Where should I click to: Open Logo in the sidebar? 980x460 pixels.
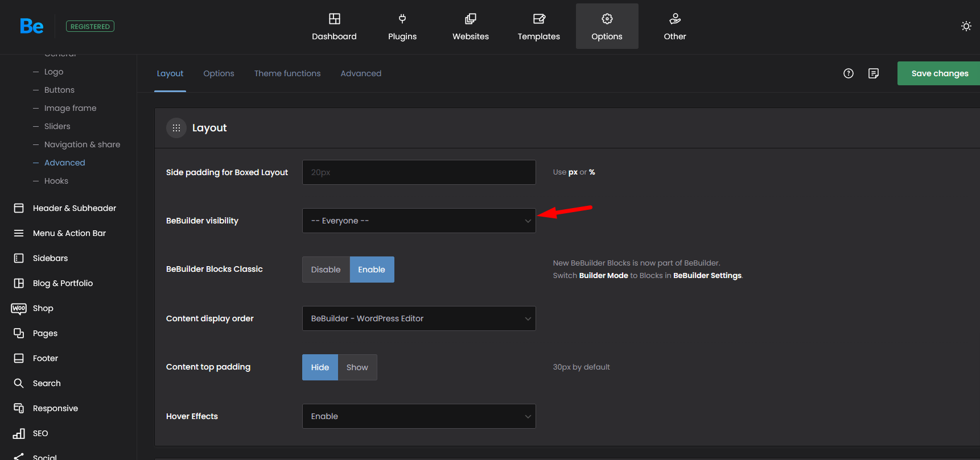pyautogui.click(x=53, y=72)
